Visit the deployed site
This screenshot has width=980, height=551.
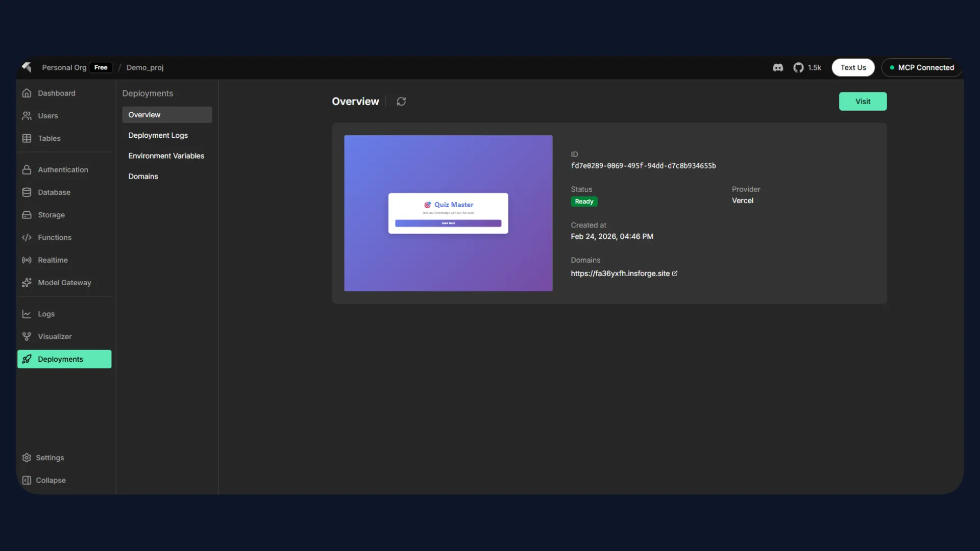click(863, 101)
